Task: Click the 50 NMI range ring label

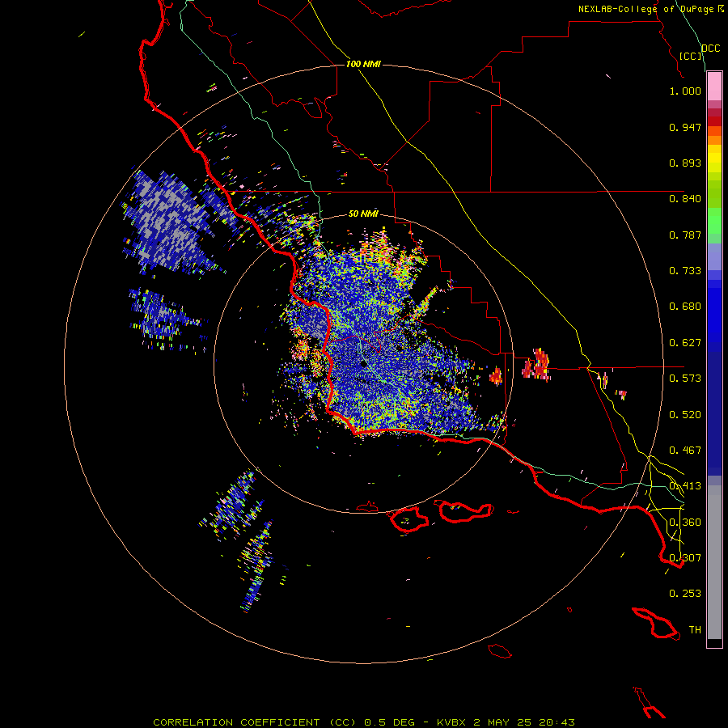Action: click(363, 214)
